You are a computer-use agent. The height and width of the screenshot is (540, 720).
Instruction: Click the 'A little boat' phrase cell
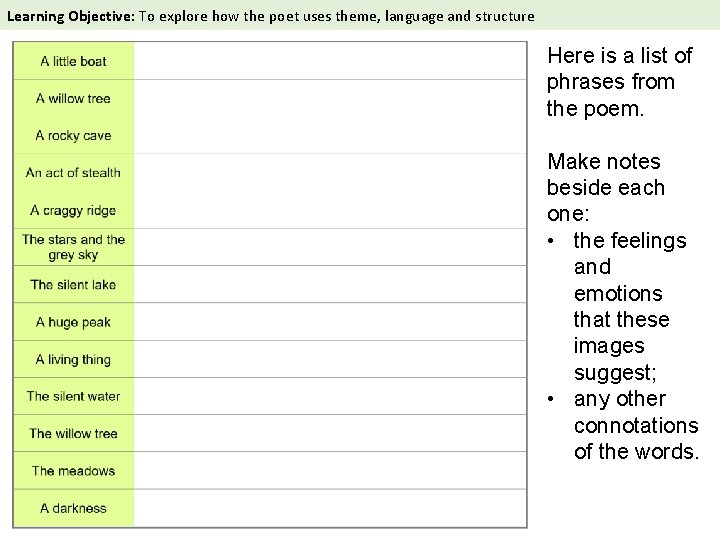73,61
